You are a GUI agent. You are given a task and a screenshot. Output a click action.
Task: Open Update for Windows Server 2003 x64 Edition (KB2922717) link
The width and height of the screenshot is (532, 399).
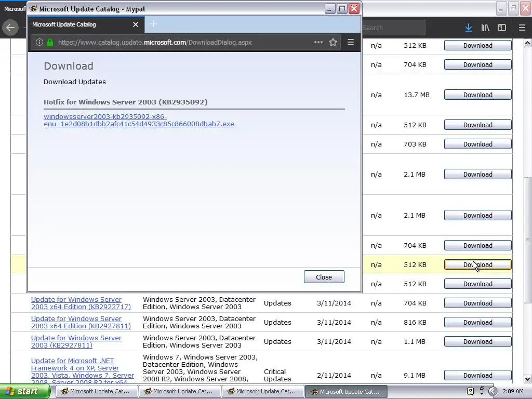pos(81,303)
